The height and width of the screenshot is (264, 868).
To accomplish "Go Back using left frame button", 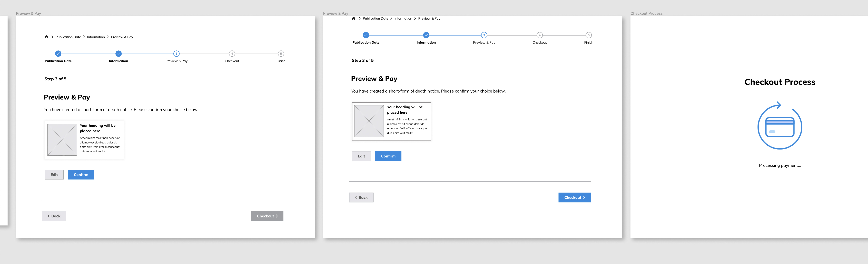I will [x=54, y=216].
